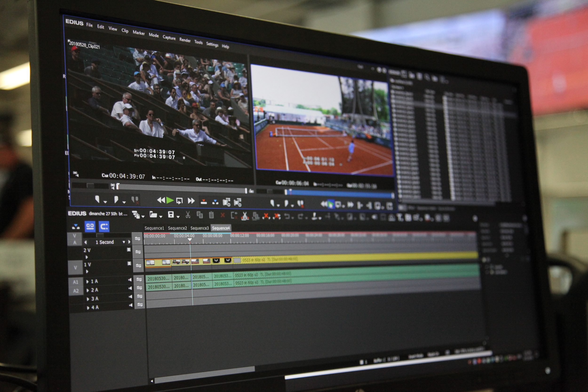
Task: Click the green Play button in source player
Action: click(170, 200)
